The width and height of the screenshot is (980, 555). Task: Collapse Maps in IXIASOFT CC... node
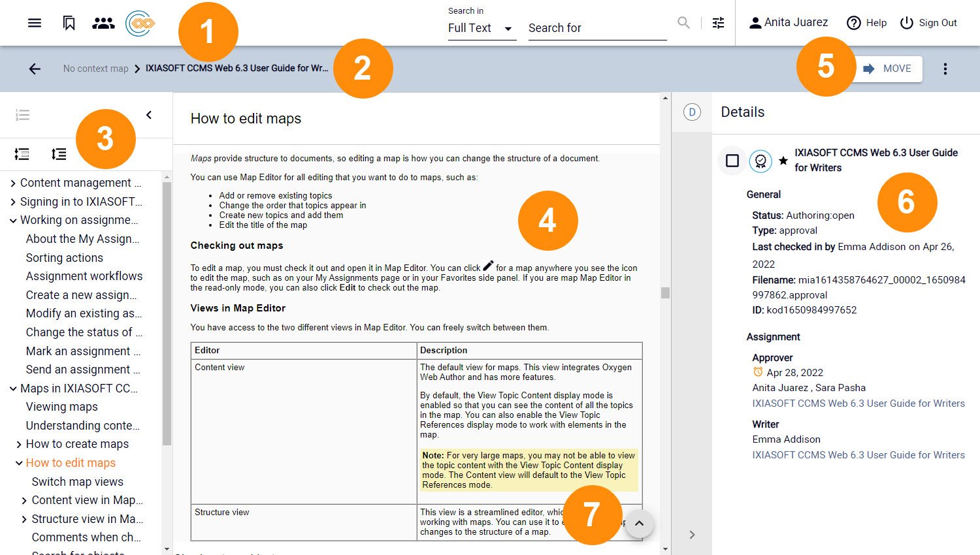click(x=13, y=388)
